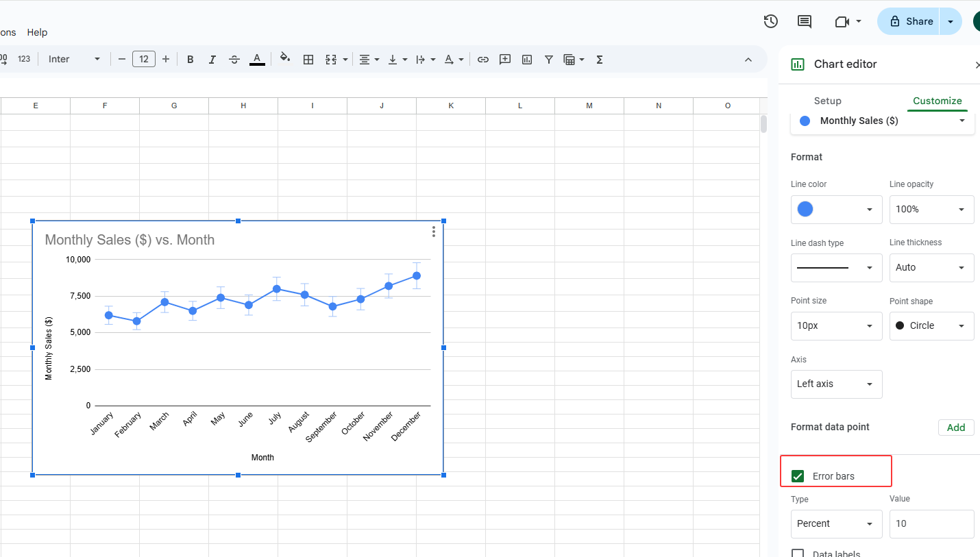
Task: Open the borders tool
Action: pyautogui.click(x=308, y=60)
